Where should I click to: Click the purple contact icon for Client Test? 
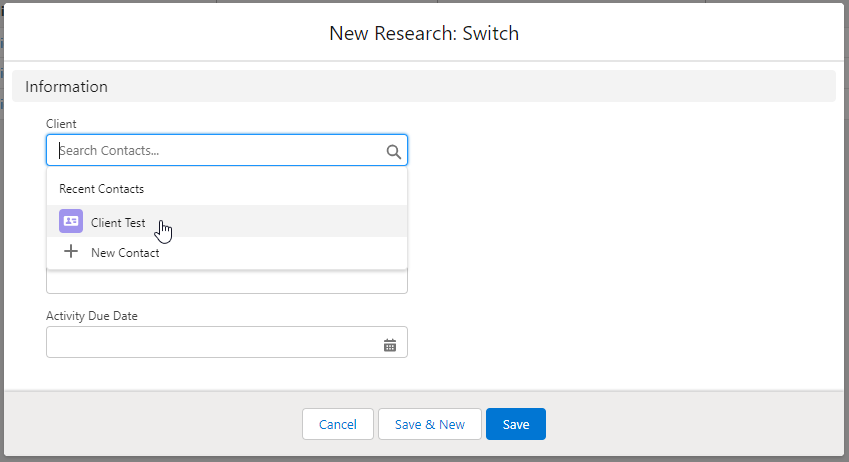pyautogui.click(x=71, y=222)
